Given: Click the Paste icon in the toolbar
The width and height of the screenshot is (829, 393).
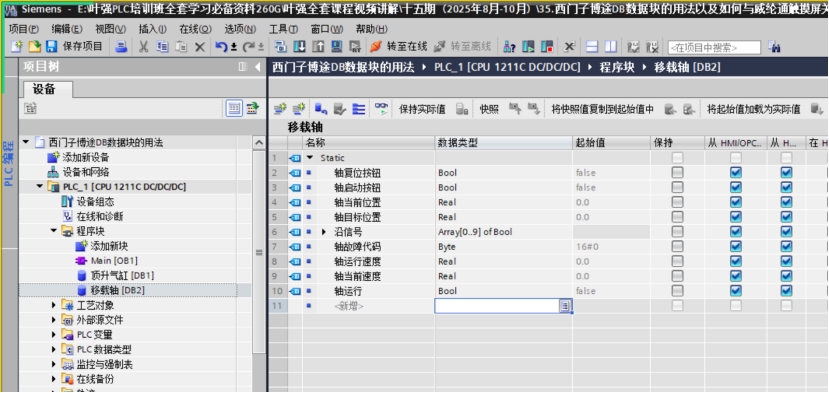Looking at the screenshot, I should [x=181, y=47].
